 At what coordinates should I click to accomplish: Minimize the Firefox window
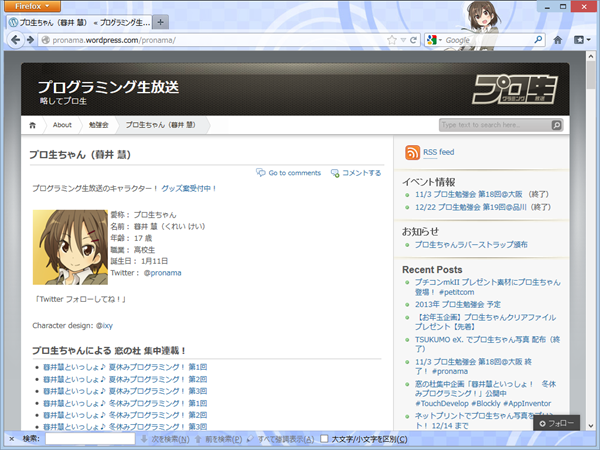[547, 7]
